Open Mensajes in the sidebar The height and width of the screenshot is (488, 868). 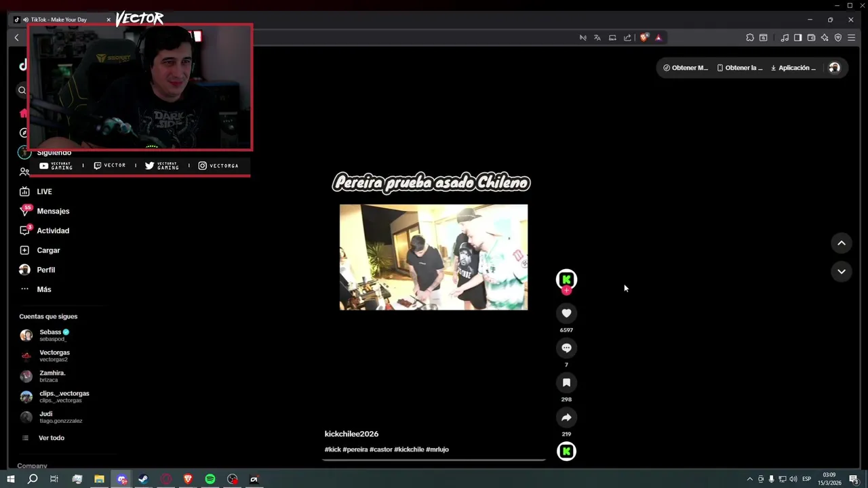[x=44, y=211]
